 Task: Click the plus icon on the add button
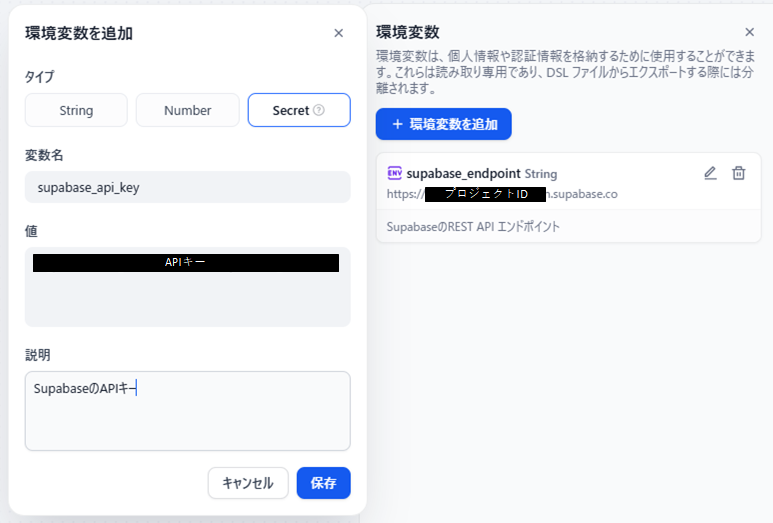[x=397, y=124]
